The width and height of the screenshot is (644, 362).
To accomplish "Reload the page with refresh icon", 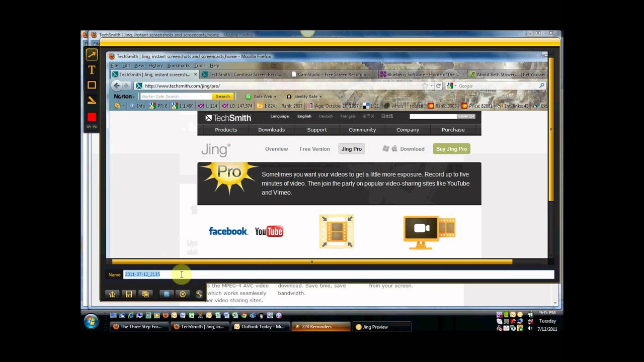I will 439,86.
